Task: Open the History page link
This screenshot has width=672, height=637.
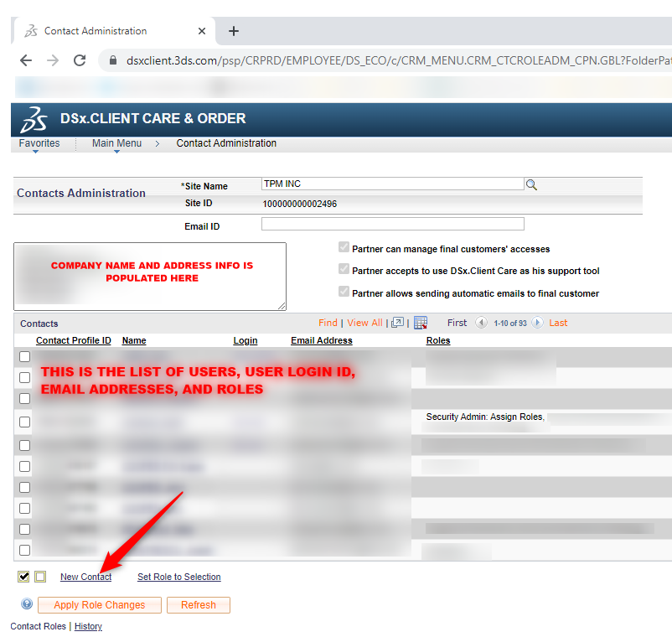Action: tap(88, 626)
